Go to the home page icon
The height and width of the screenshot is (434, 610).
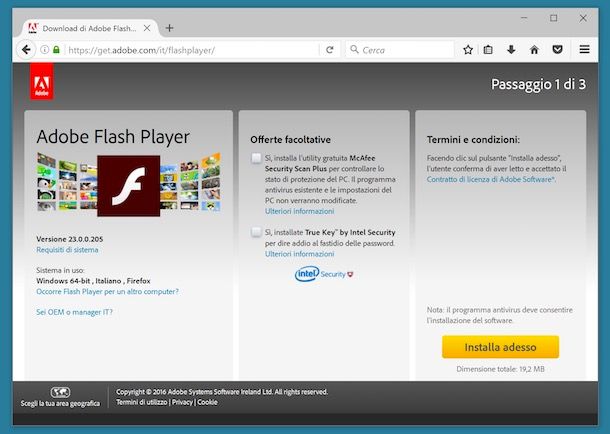[534, 50]
